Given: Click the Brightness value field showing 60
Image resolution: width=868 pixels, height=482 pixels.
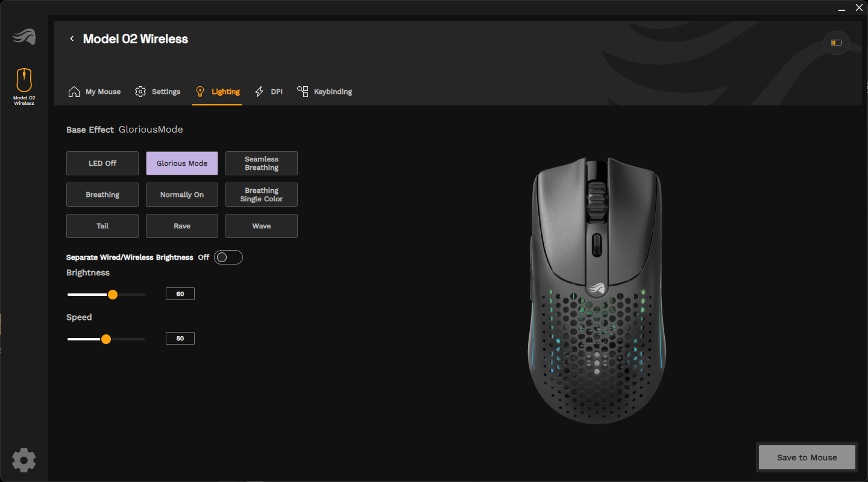Looking at the screenshot, I should 180,294.
